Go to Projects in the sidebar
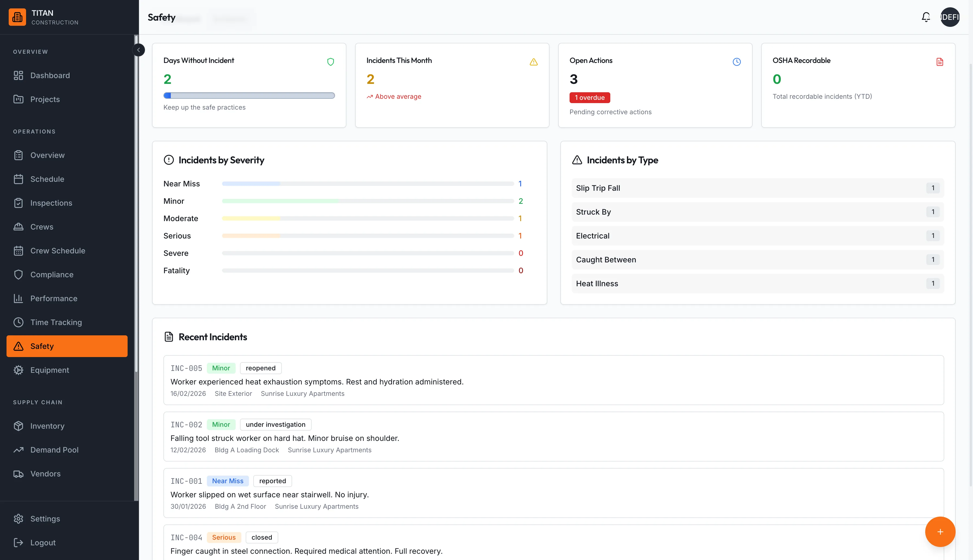The width and height of the screenshot is (973, 560). pyautogui.click(x=67, y=99)
